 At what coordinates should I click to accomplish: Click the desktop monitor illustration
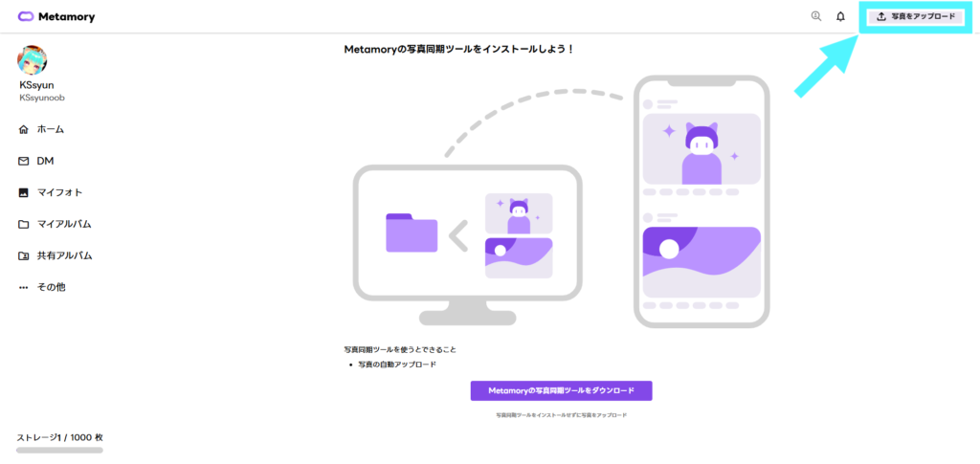tap(467, 241)
